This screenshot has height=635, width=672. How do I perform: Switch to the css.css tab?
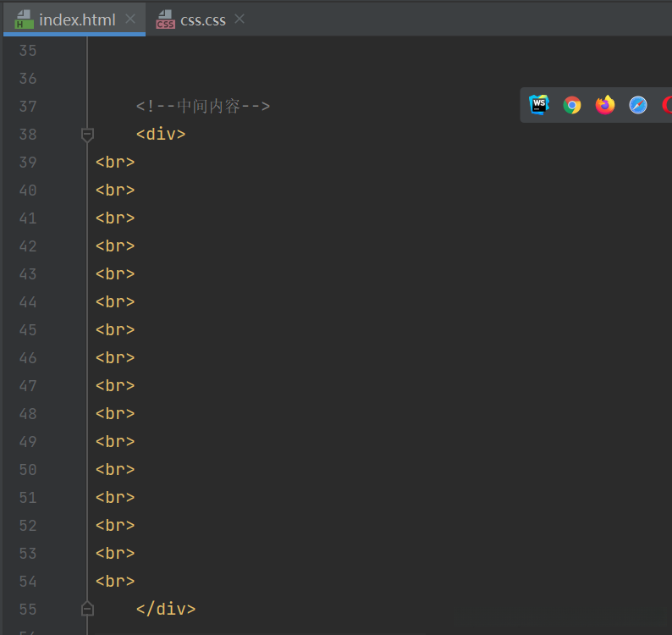(x=202, y=19)
